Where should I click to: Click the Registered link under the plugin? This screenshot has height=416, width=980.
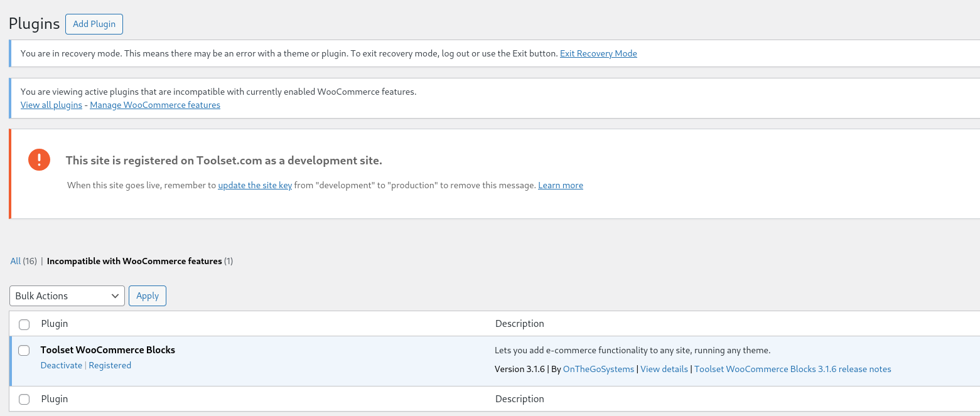tap(110, 366)
